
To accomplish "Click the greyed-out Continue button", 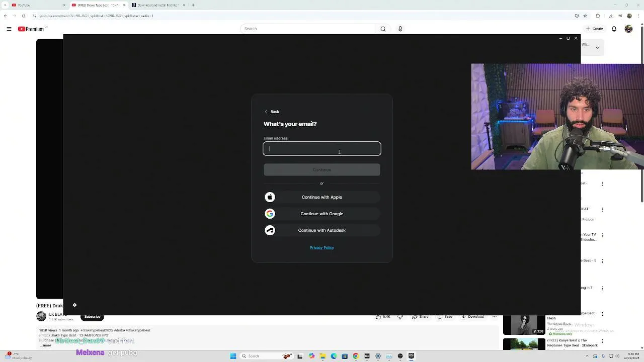I will pyautogui.click(x=322, y=170).
